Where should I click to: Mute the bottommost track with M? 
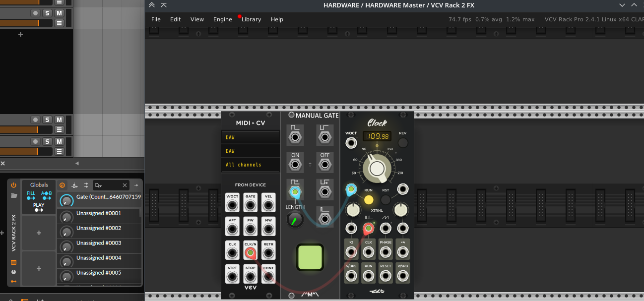59,141
